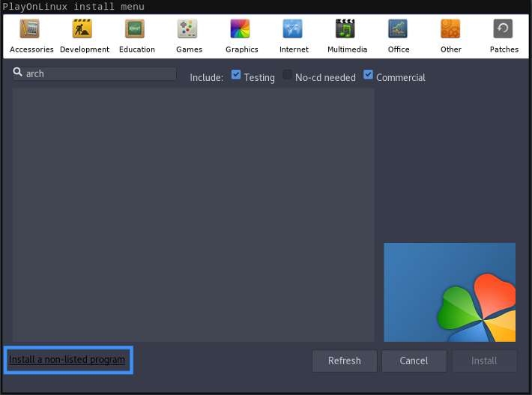Image resolution: width=532 pixels, height=395 pixels.
Task: Open the Accessories category
Action: [x=31, y=36]
